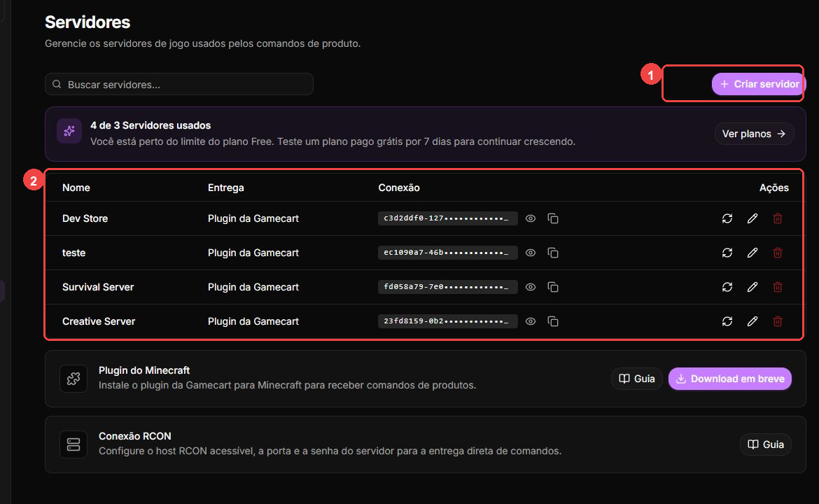Click the Servidores page heading
Viewport: 819px width, 504px height.
click(87, 22)
